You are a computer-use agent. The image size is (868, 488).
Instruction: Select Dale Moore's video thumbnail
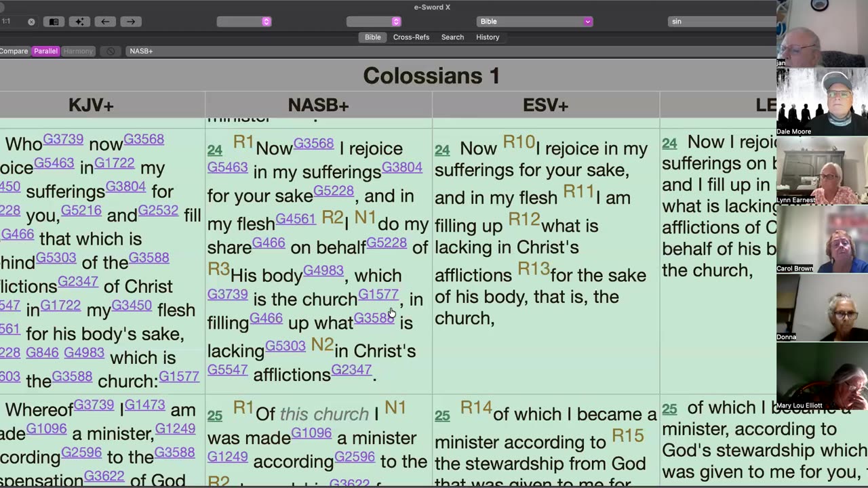point(822,102)
